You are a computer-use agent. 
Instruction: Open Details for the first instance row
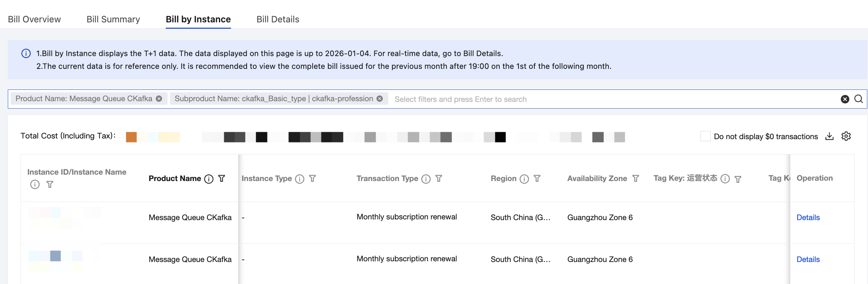[x=808, y=218]
